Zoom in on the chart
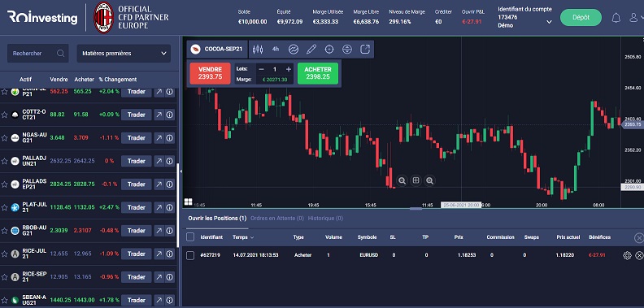Image resolution: width=644 pixels, height=308 pixels. (x=429, y=180)
